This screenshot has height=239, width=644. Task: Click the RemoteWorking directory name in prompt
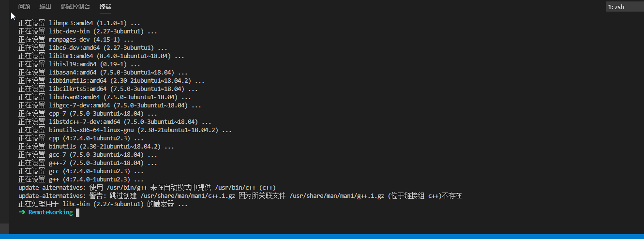pos(50,212)
